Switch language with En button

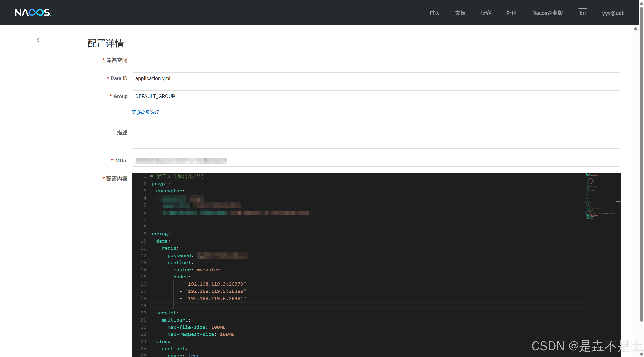click(582, 13)
